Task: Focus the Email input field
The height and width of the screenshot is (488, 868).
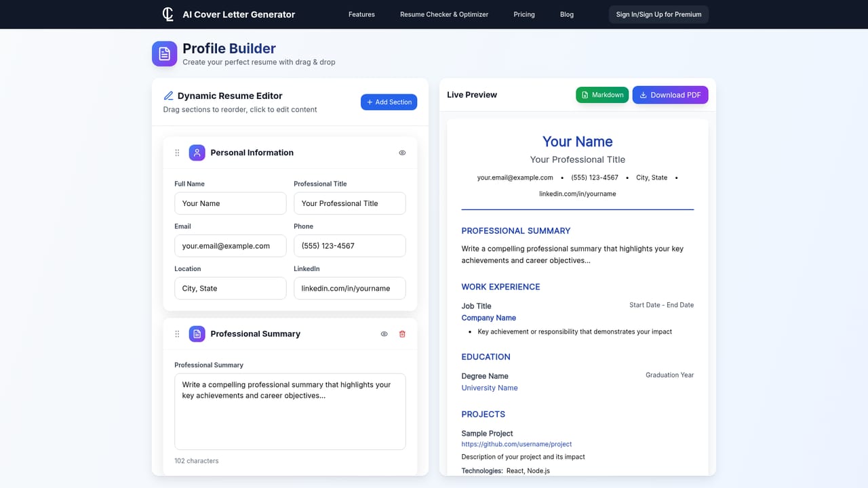Action: tap(231, 246)
